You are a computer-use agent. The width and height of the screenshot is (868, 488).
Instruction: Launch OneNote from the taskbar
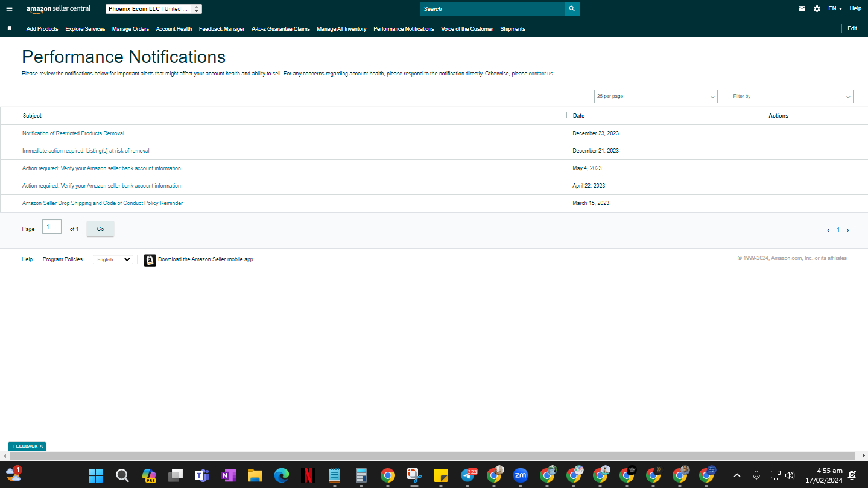click(229, 475)
